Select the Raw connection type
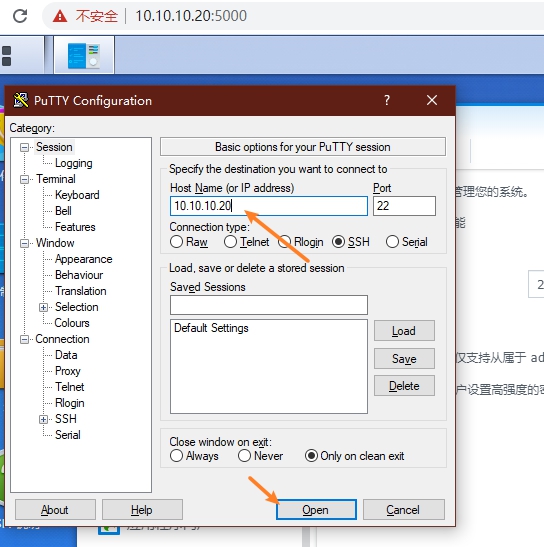The width and height of the screenshot is (544, 547). 177,242
